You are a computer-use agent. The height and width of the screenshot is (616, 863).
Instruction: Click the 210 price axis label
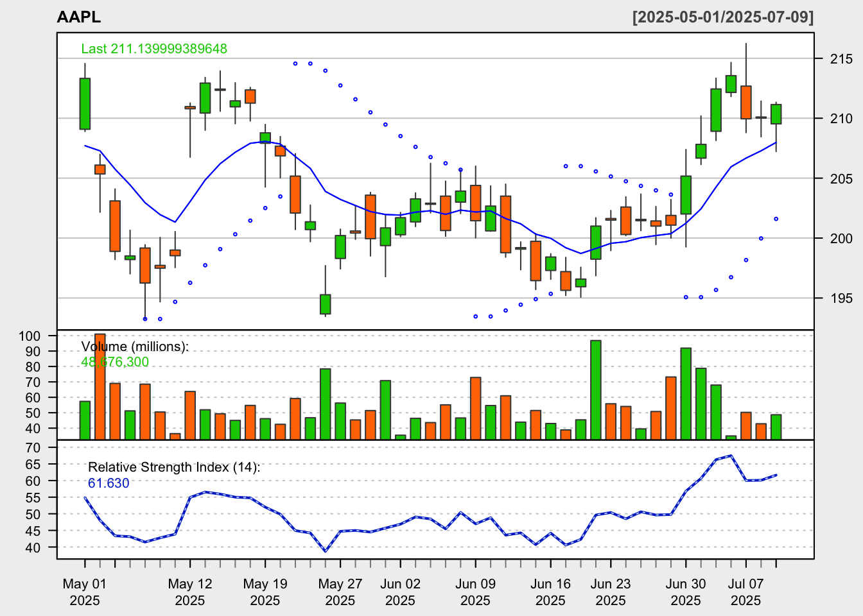(842, 119)
